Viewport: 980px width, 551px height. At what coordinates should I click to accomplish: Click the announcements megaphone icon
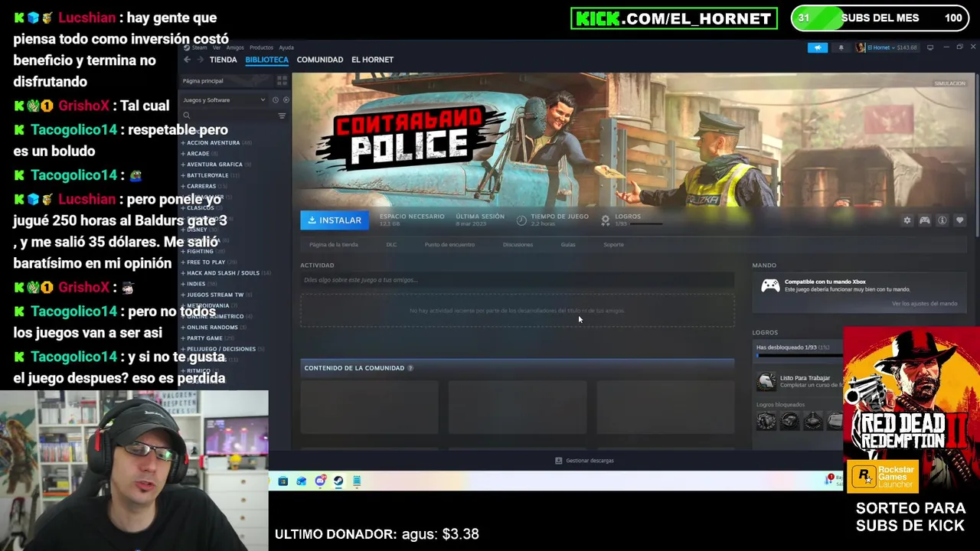817,47
